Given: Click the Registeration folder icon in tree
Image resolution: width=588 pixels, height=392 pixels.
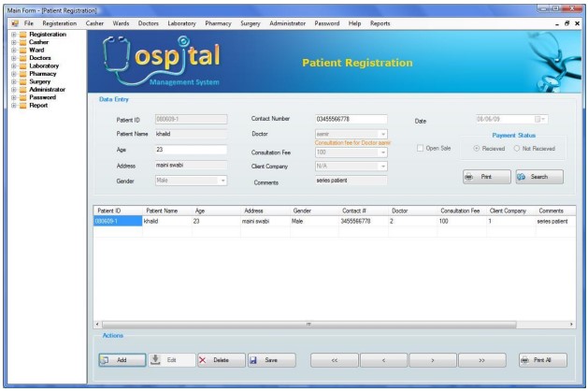Looking at the screenshot, I should [x=22, y=35].
